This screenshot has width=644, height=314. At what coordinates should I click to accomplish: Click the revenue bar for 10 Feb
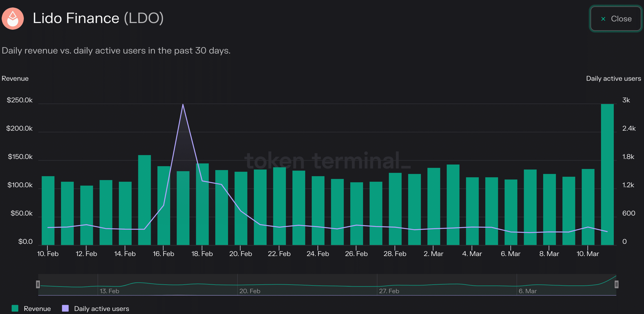pos(48,211)
